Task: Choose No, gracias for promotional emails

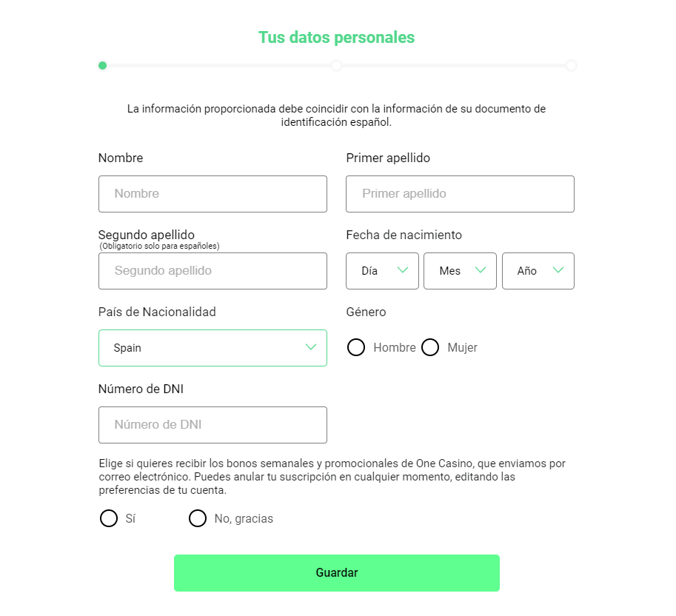Action: point(198,518)
